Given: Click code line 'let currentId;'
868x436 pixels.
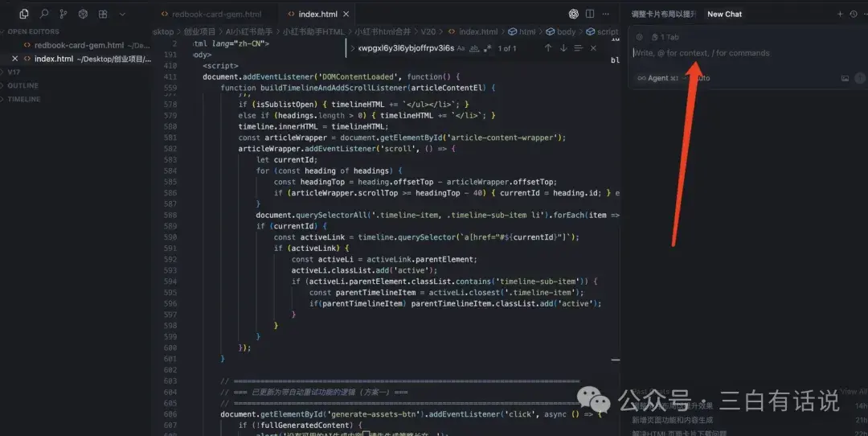Looking at the screenshot, I should point(287,160).
